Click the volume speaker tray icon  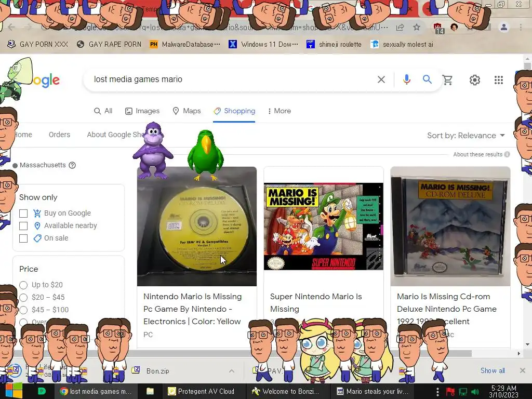point(475,392)
